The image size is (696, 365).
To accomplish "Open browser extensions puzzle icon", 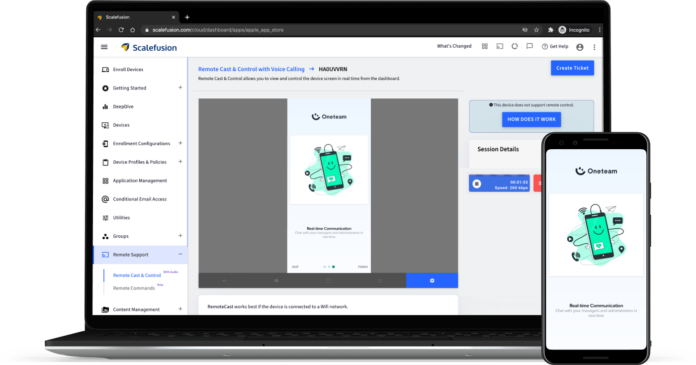I will 550,30.
